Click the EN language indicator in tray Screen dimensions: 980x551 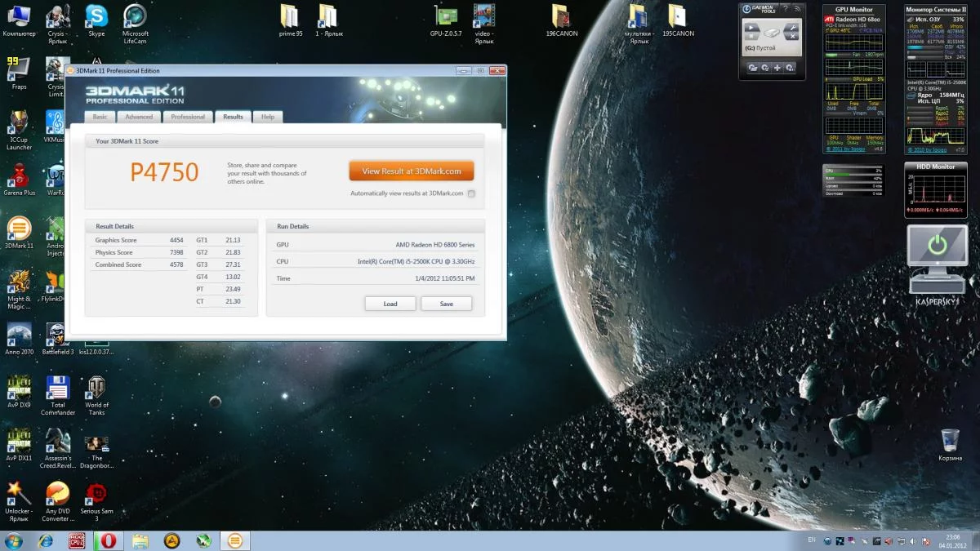tap(811, 540)
